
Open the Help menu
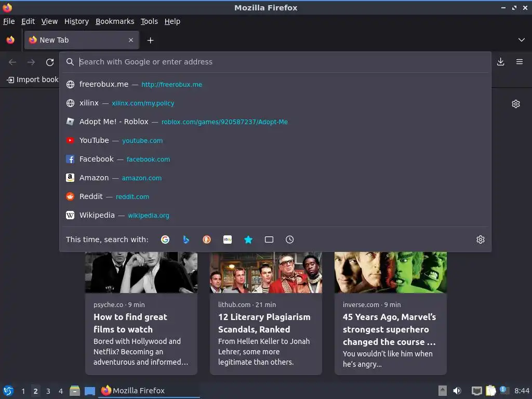click(x=172, y=21)
